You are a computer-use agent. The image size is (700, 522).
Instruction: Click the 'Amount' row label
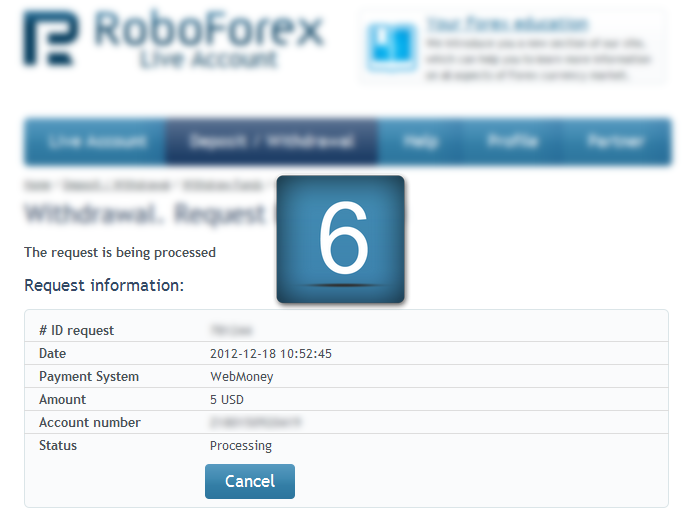pyautogui.click(x=62, y=399)
